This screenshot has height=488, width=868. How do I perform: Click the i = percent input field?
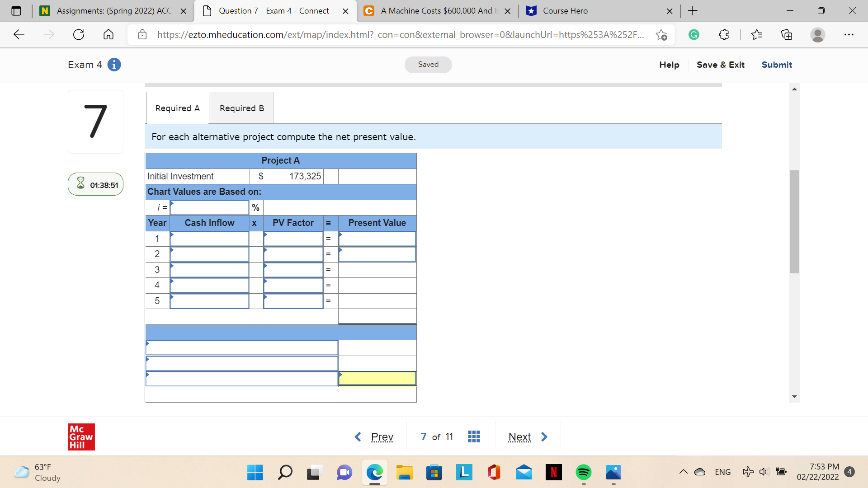point(209,207)
